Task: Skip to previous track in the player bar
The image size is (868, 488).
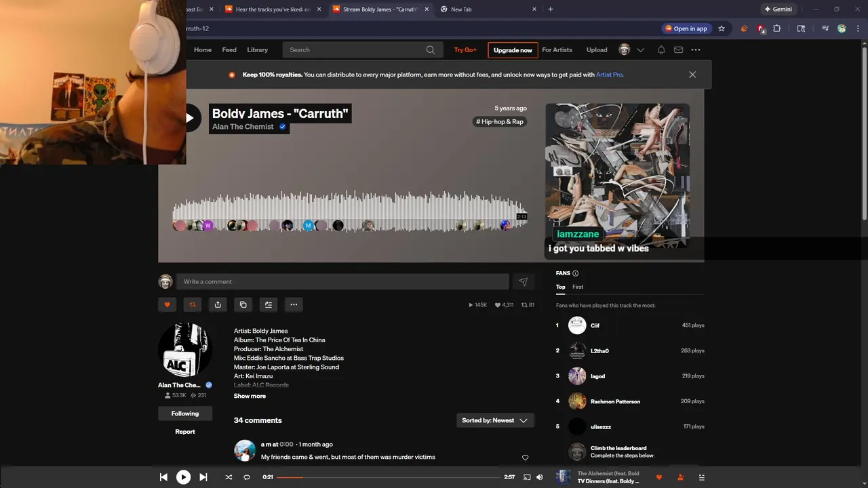Action: [163, 477]
